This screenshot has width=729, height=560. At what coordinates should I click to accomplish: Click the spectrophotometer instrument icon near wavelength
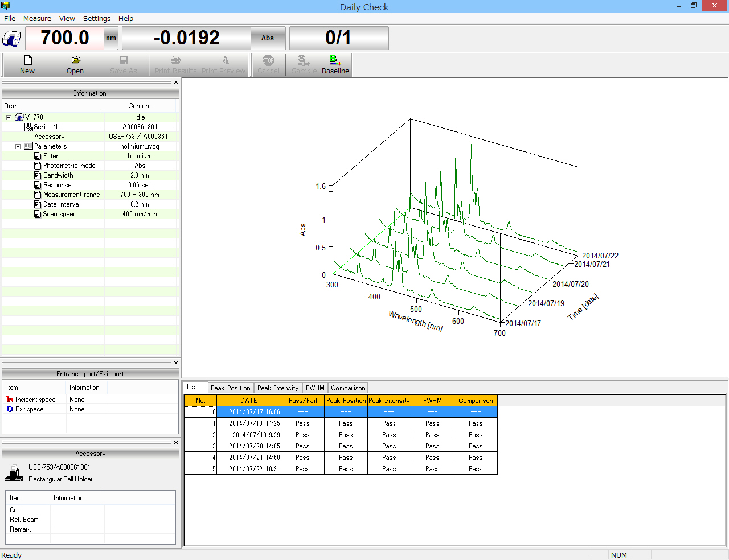(11, 39)
